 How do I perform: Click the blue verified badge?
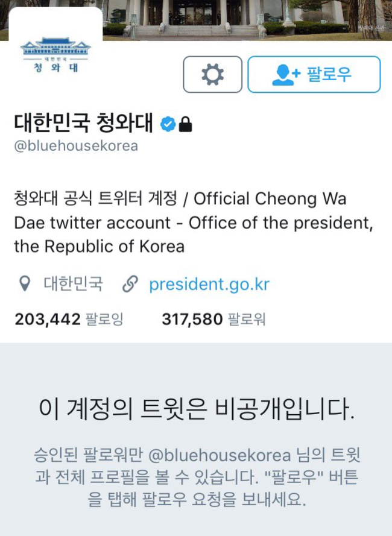click(x=168, y=124)
